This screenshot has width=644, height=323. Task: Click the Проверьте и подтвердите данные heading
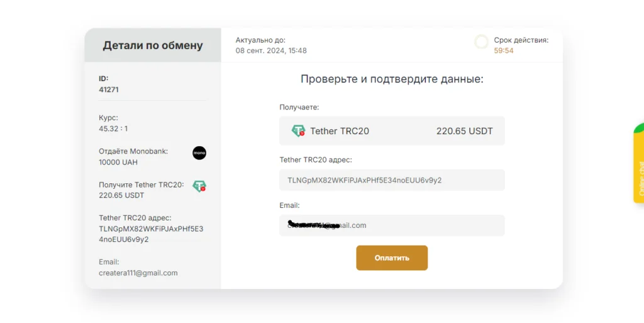tap(392, 79)
